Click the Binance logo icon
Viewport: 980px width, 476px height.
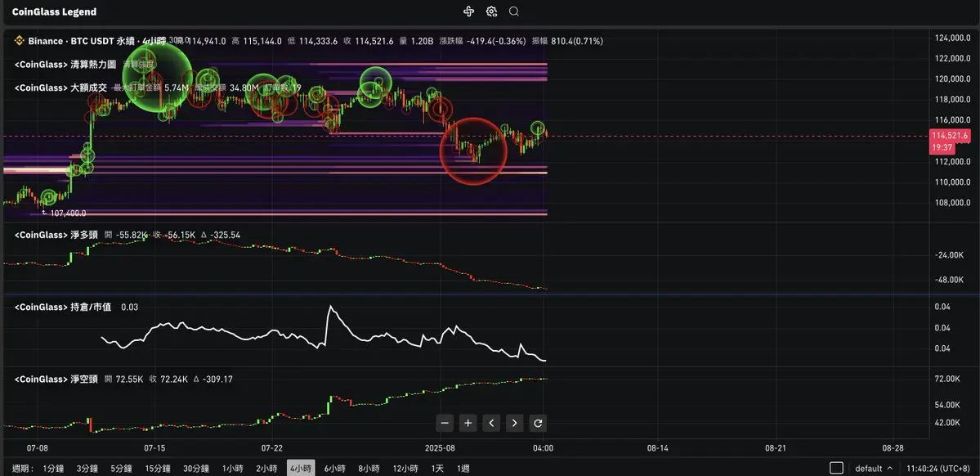tap(19, 41)
